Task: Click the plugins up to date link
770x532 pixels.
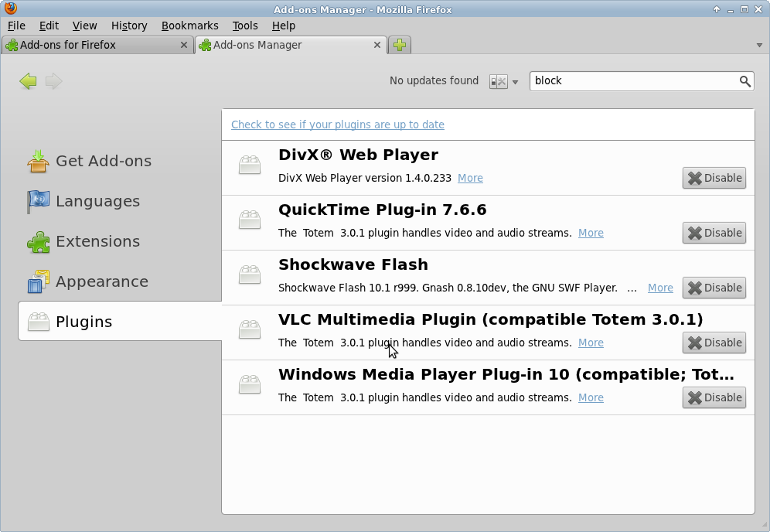Action: [338, 124]
